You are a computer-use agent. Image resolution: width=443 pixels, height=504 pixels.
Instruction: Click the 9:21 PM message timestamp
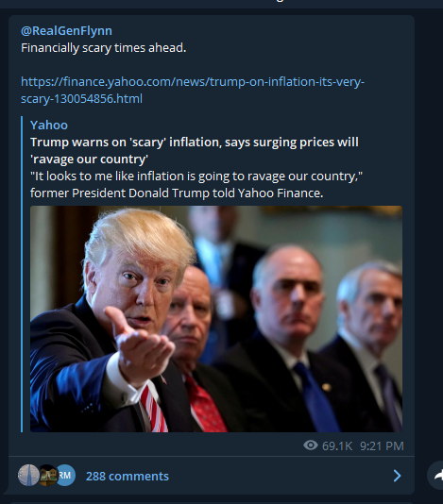(x=382, y=445)
